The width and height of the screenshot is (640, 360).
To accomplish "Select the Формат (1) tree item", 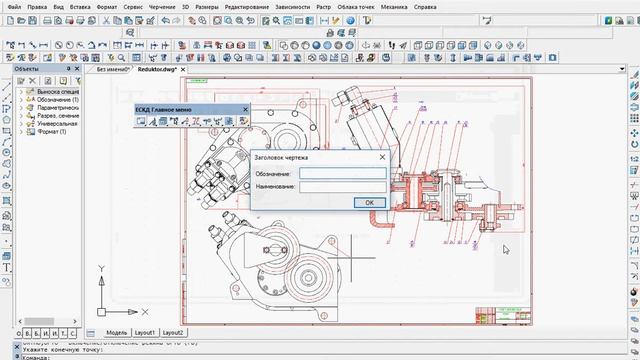I will 51,132.
